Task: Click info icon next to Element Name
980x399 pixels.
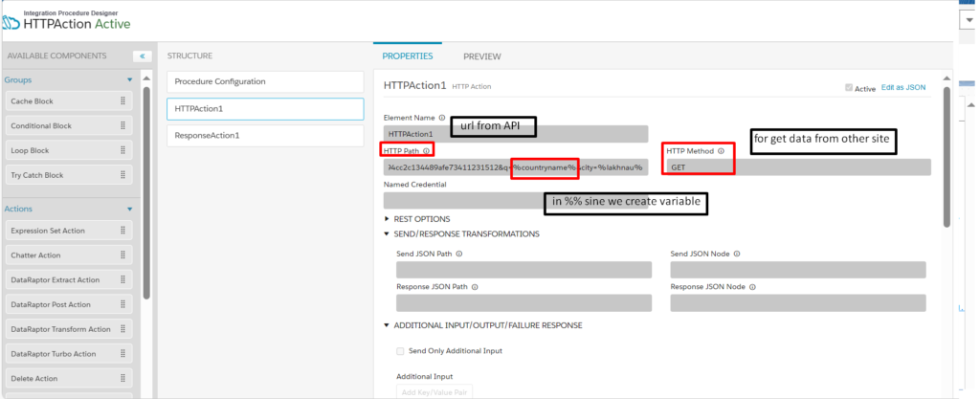Action: pos(442,118)
